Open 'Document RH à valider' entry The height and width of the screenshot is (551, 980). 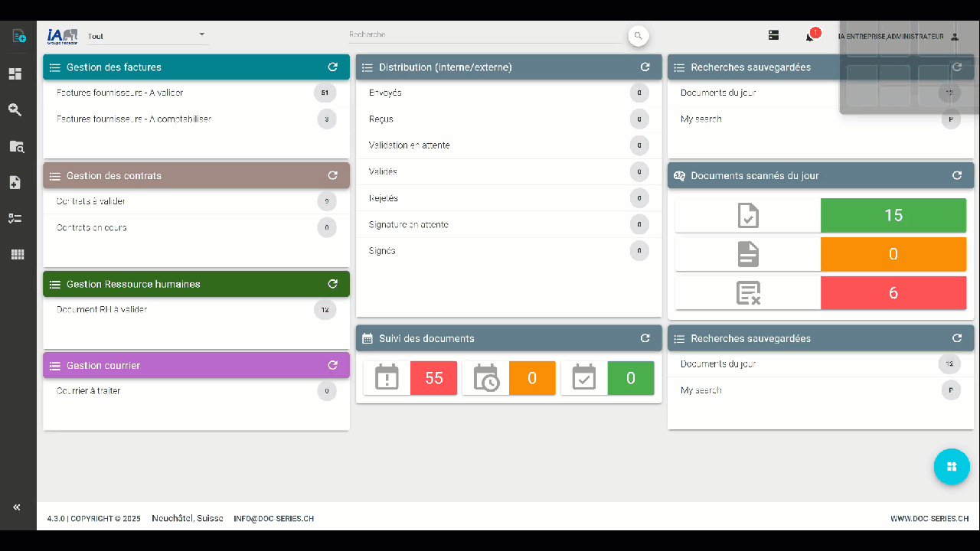coord(102,310)
